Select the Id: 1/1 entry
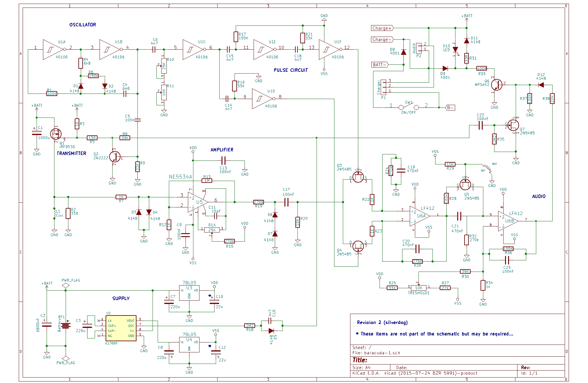The image size is (588, 383). click(x=529, y=373)
